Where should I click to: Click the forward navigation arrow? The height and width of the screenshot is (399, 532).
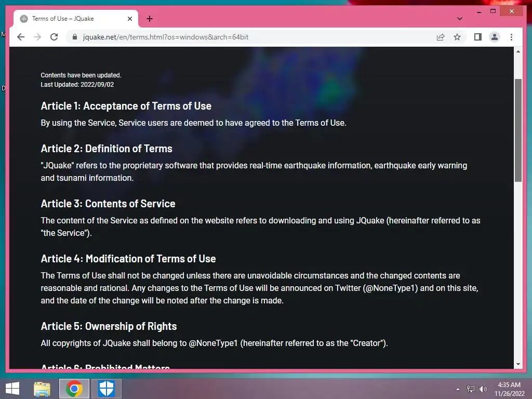(37, 37)
